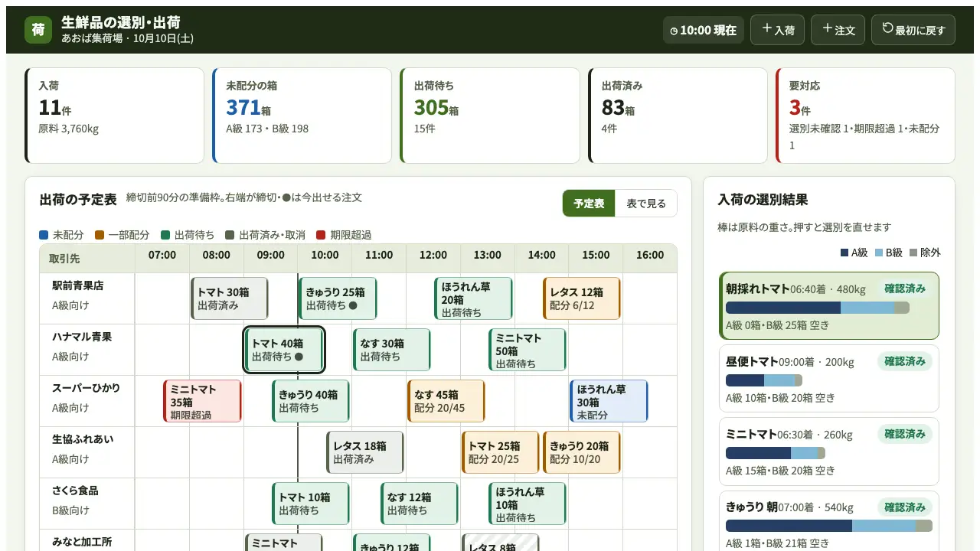Click the スーパーひかり customer row label
This screenshot has height=551, width=980.
(87, 401)
